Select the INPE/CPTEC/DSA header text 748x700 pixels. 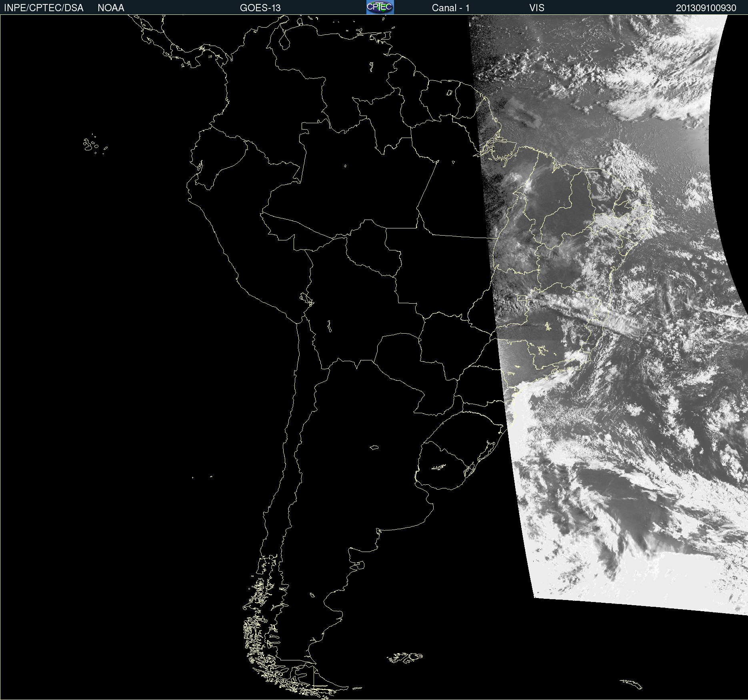(x=44, y=8)
